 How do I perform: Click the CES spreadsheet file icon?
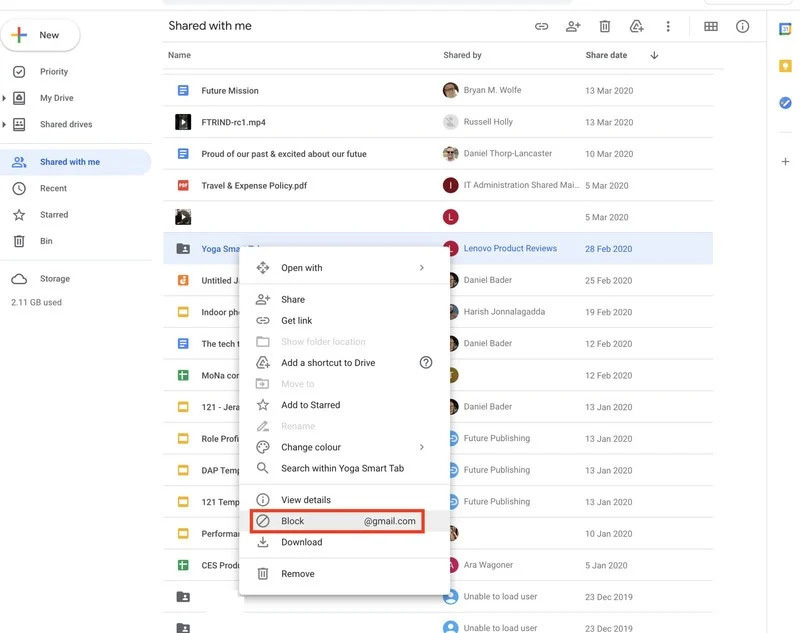click(183, 565)
